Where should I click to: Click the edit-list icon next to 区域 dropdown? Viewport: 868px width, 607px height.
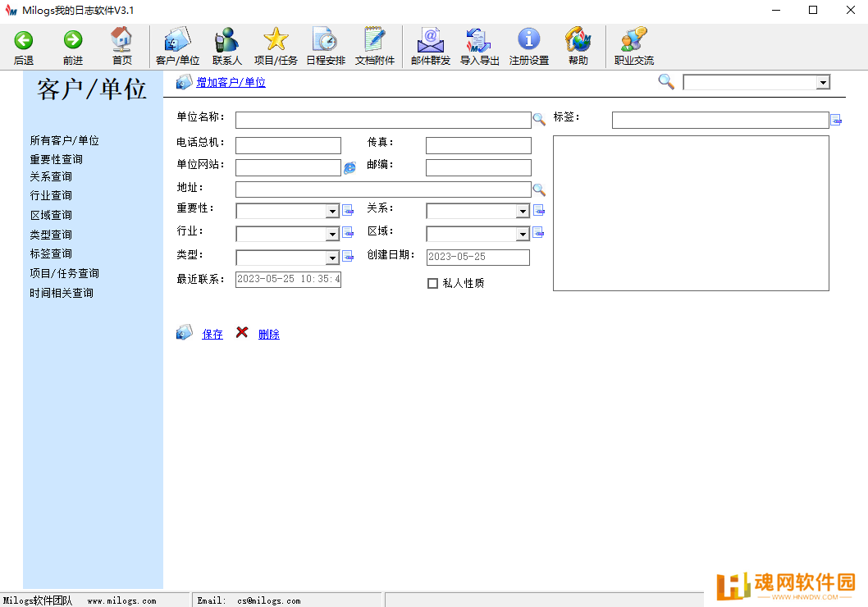coord(538,232)
